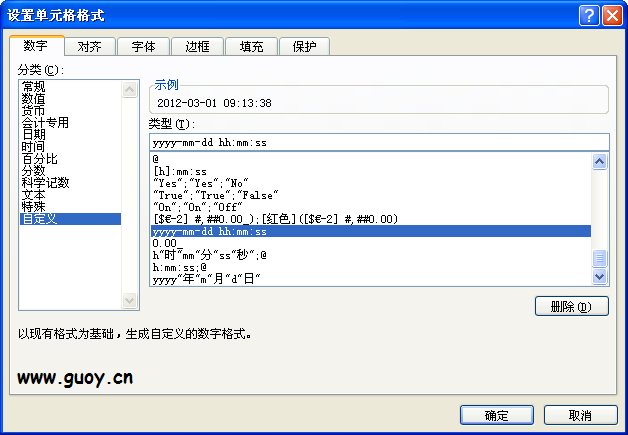This screenshot has height=435, width=628.
Task: Click the type list scrollbar thumb
Action: (599, 258)
